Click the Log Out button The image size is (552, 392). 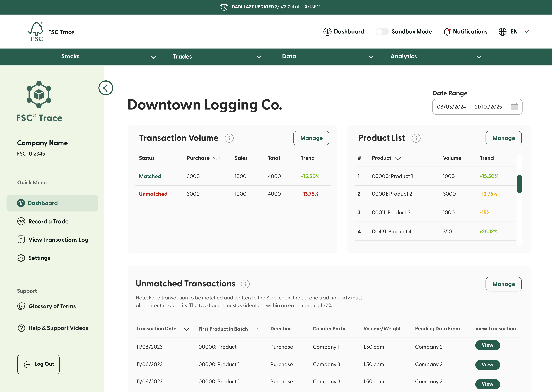(38, 364)
